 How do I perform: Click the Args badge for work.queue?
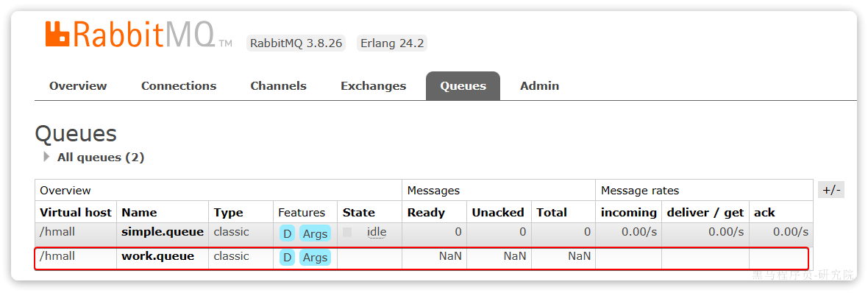click(x=315, y=257)
